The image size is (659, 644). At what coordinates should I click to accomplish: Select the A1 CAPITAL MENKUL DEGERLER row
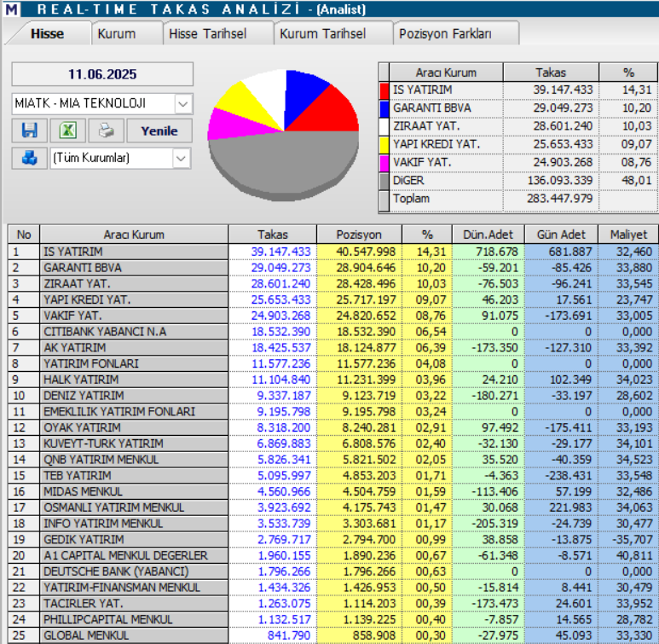333,555
